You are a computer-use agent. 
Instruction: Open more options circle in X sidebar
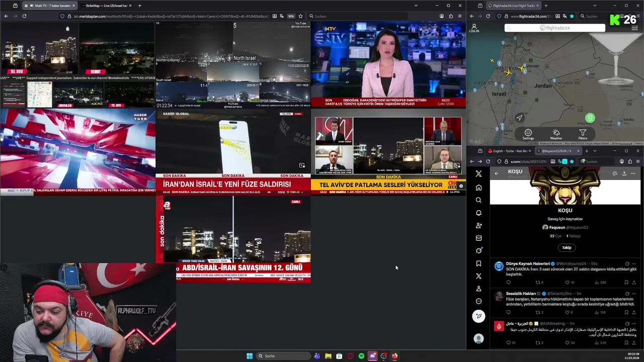click(x=478, y=301)
